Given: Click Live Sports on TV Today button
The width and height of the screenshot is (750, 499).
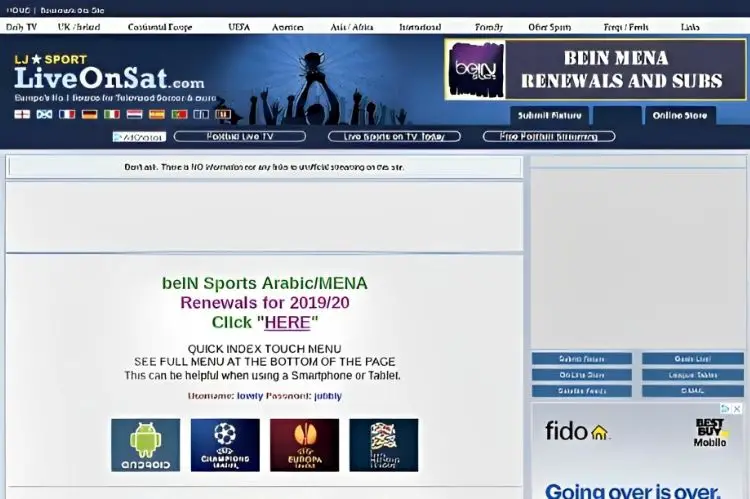Looking at the screenshot, I should tap(394, 136).
